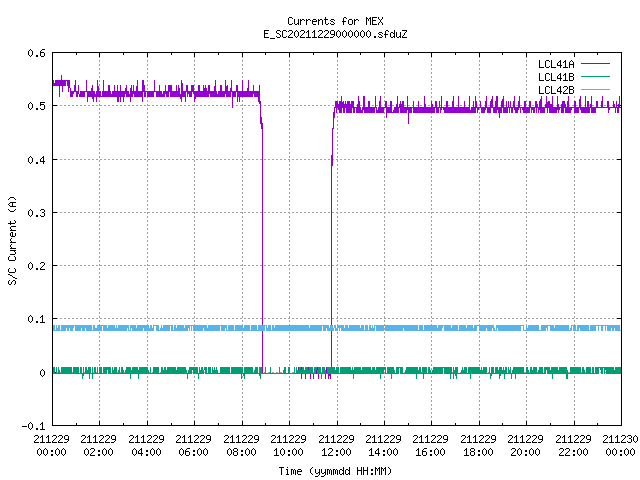Pick the green line sample beside LCL41B
640x480 pixels.
595,76
